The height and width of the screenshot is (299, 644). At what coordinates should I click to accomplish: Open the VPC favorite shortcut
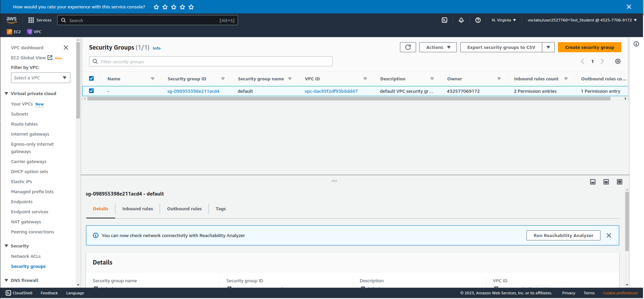34,32
